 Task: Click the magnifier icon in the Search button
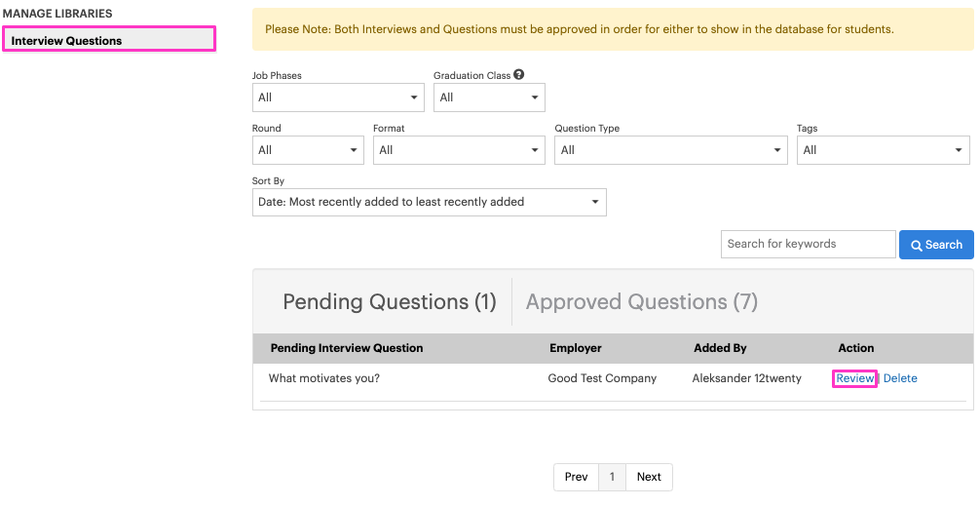point(917,246)
